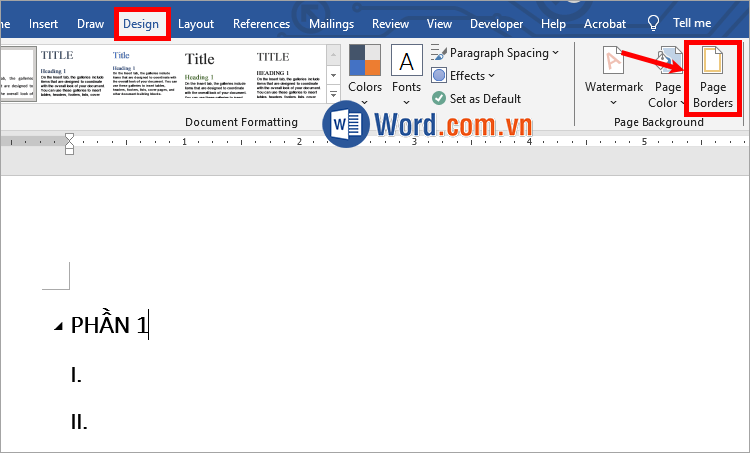Switch to the Draw tab
Image resolution: width=750 pixels, height=453 pixels.
pos(90,24)
